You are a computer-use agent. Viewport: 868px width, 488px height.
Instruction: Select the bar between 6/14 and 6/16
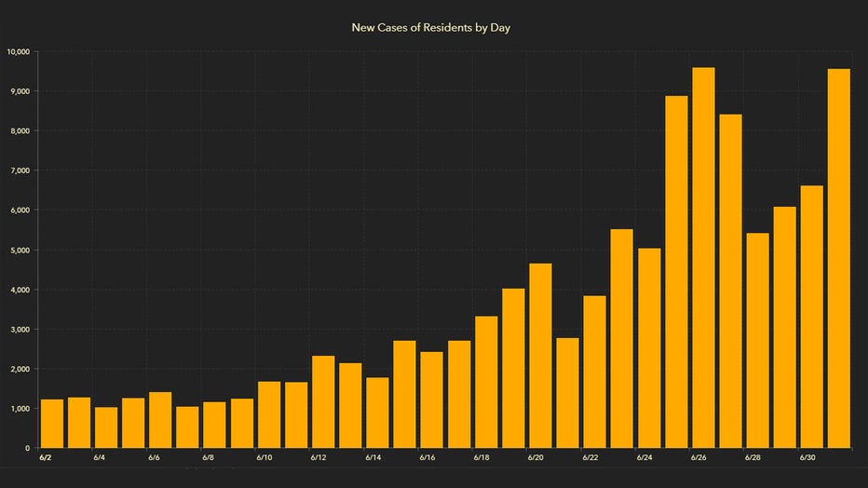[x=404, y=395]
